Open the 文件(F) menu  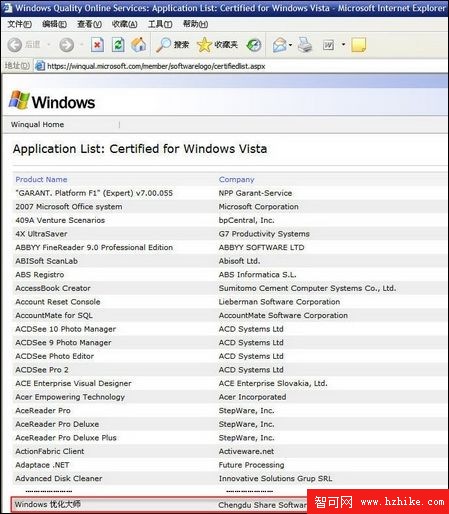pos(20,24)
